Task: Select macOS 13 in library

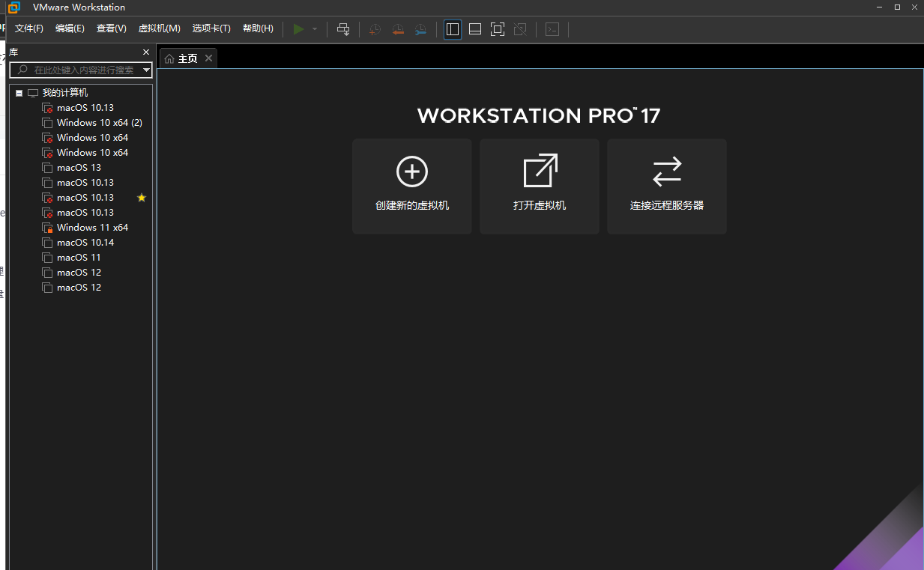Action: [x=79, y=168]
